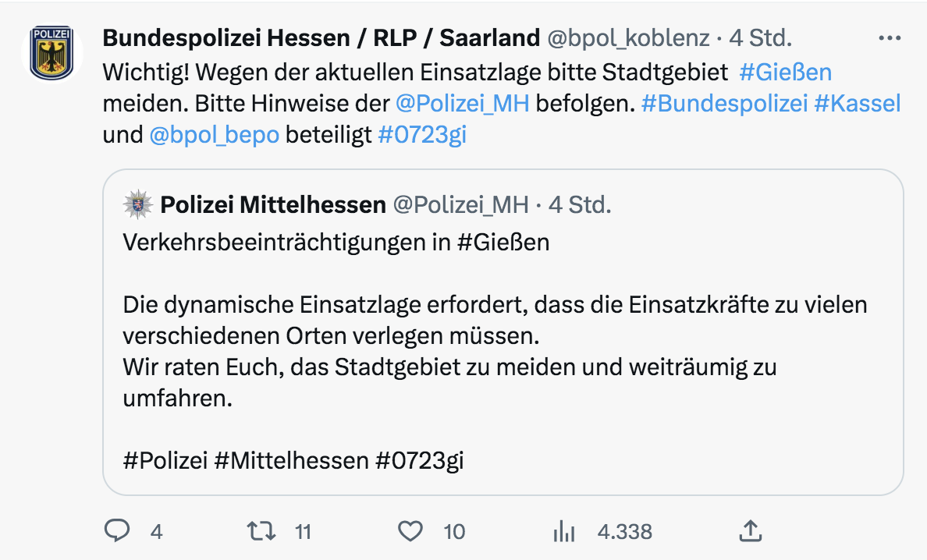Share the tweet via upload icon
This screenshot has width=927, height=560.
tap(749, 531)
